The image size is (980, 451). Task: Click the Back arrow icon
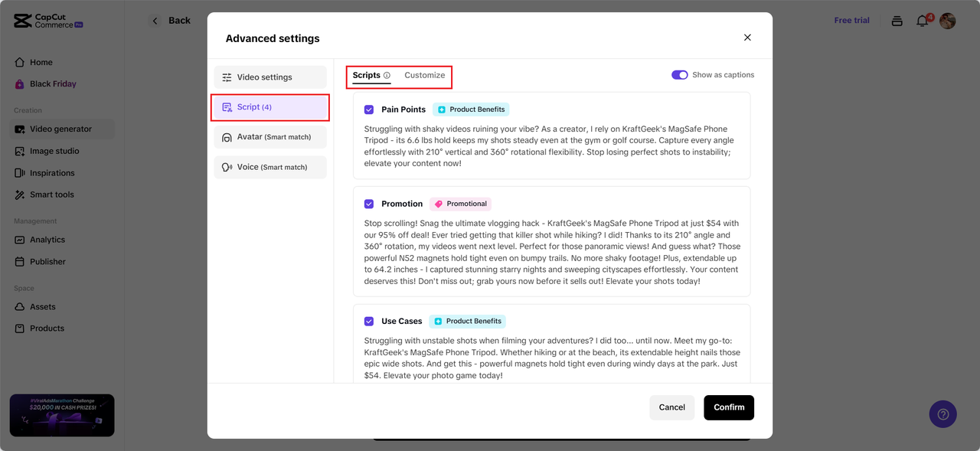[x=155, y=21]
